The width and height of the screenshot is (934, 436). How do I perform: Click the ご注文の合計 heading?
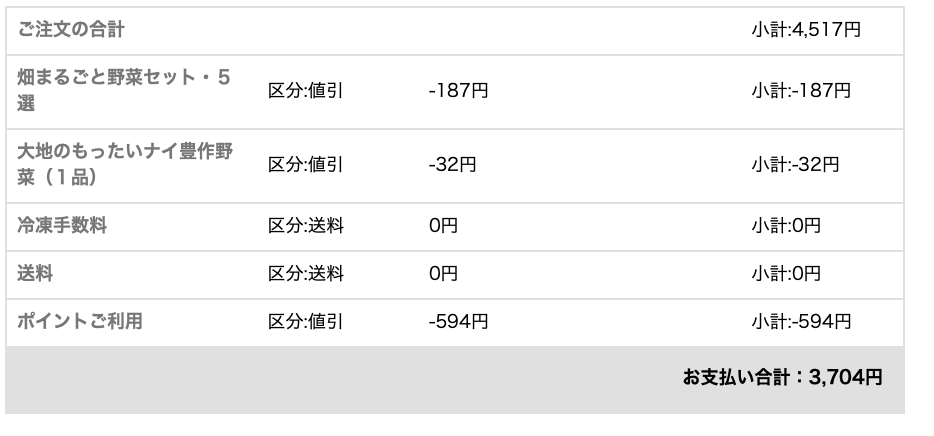pos(71,30)
